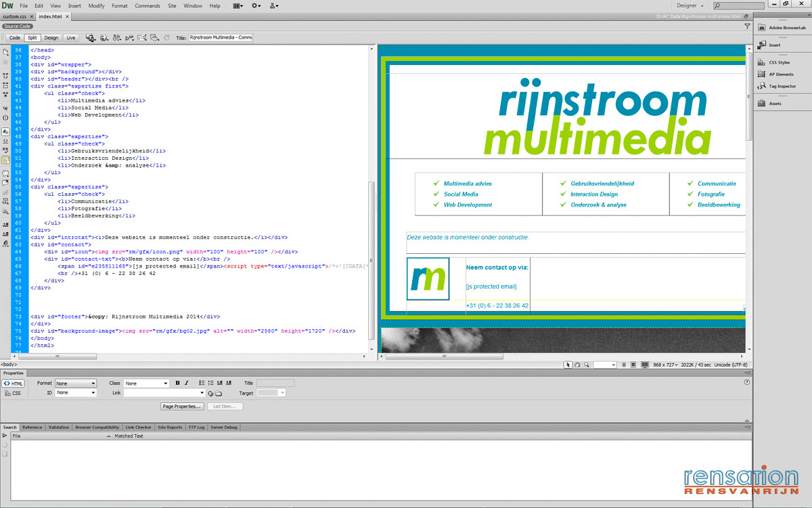This screenshot has height=508, width=812.
Task: Open the Site menu
Action: 172,5
